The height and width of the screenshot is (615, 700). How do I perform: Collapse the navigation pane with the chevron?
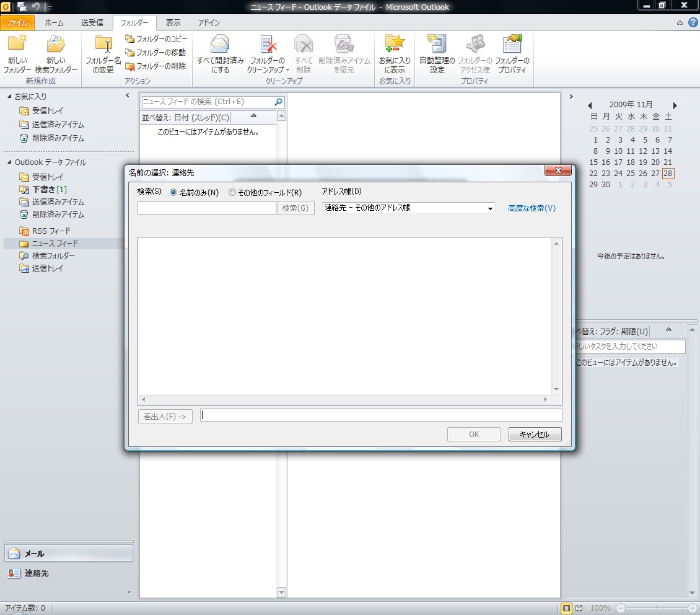pos(128,95)
